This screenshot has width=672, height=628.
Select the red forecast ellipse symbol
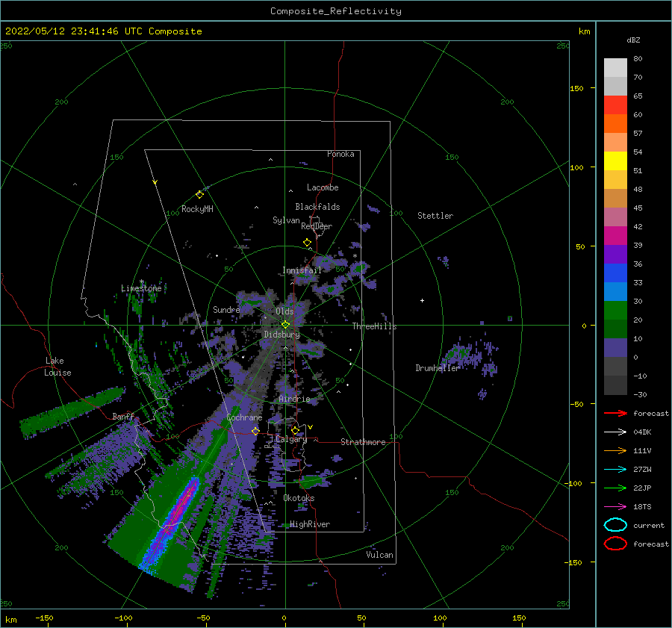(x=615, y=544)
